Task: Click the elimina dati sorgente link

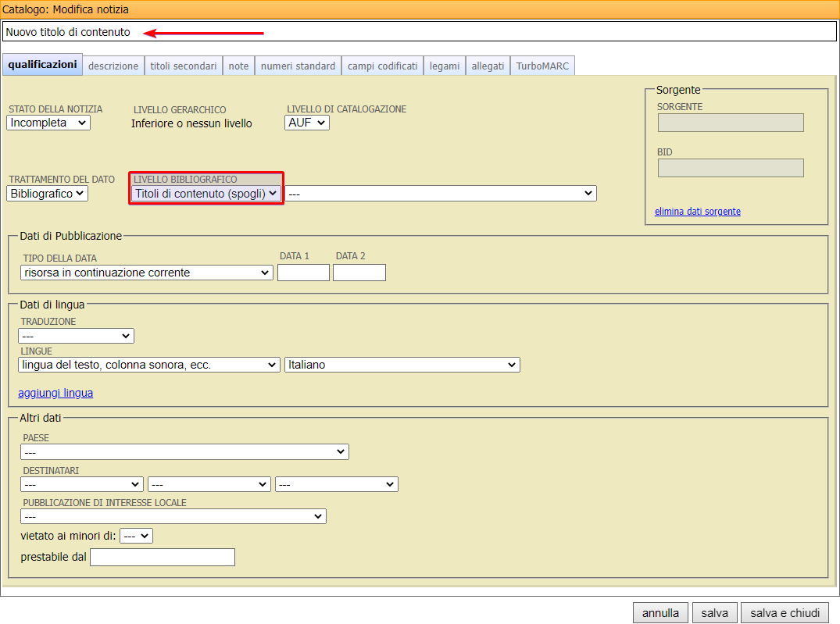Action: 697,212
